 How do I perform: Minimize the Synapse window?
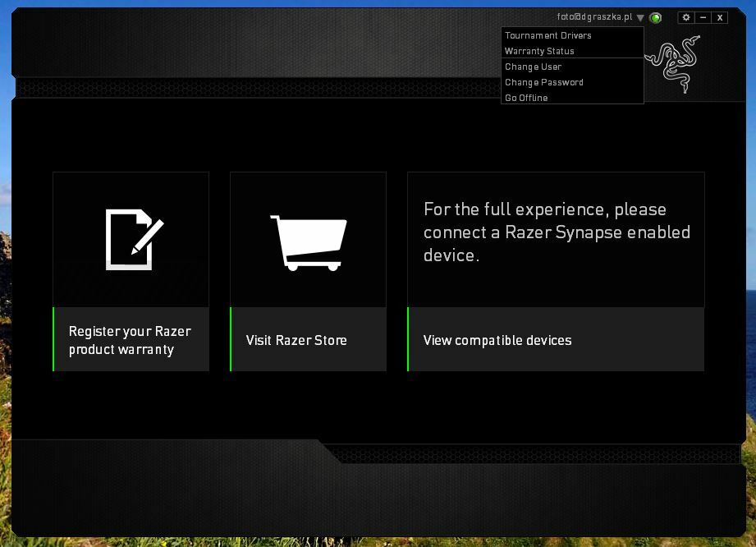coord(703,17)
